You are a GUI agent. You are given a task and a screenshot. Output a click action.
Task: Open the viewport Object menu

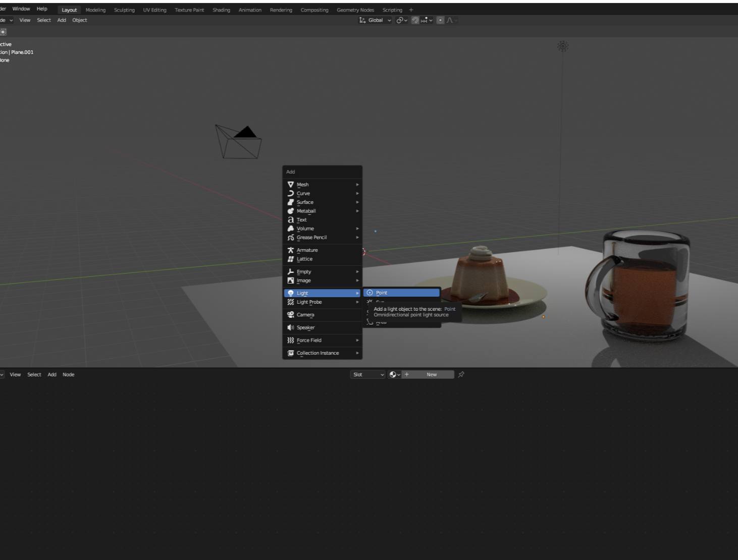point(80,20)
